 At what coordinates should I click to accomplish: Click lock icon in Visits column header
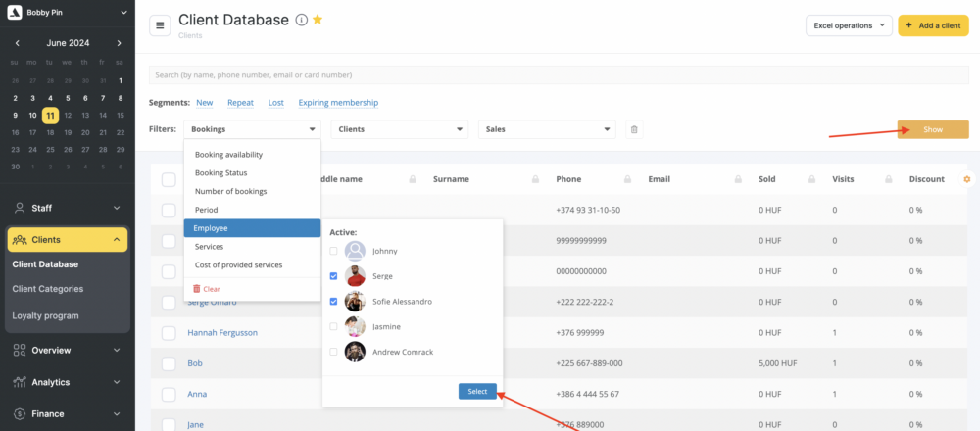pos(888,179)
